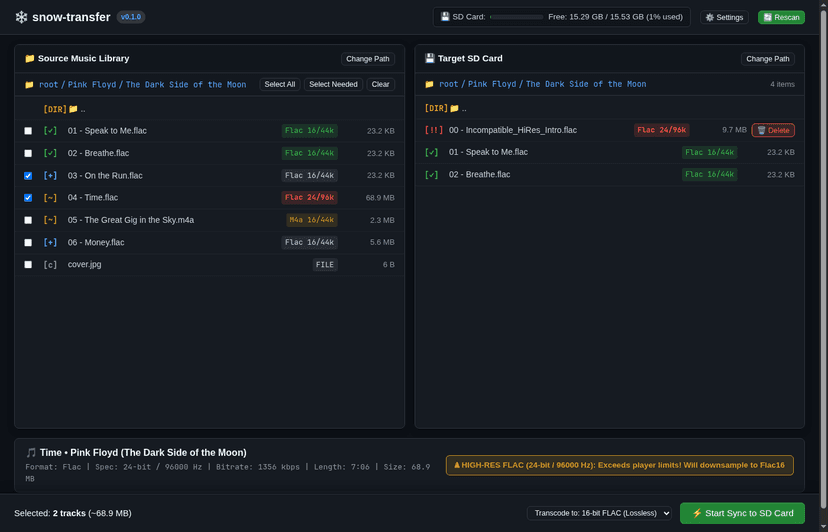Screen dimensions: 828x532
Task: Click Select Needed button
Action: 333,85
